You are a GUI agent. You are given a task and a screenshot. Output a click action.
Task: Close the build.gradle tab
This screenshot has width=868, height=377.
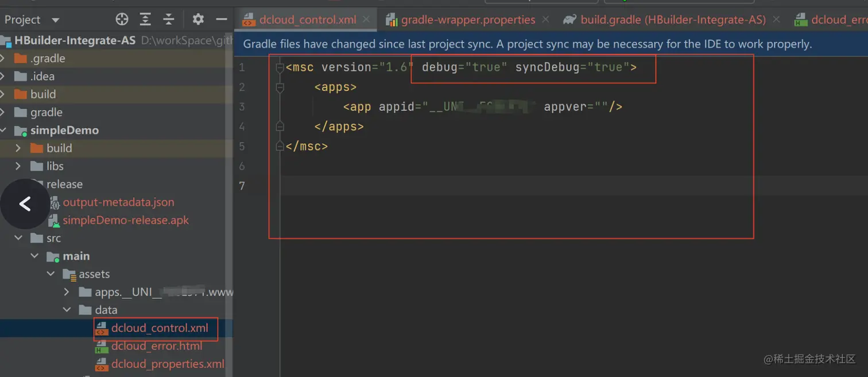click(776, 20)
